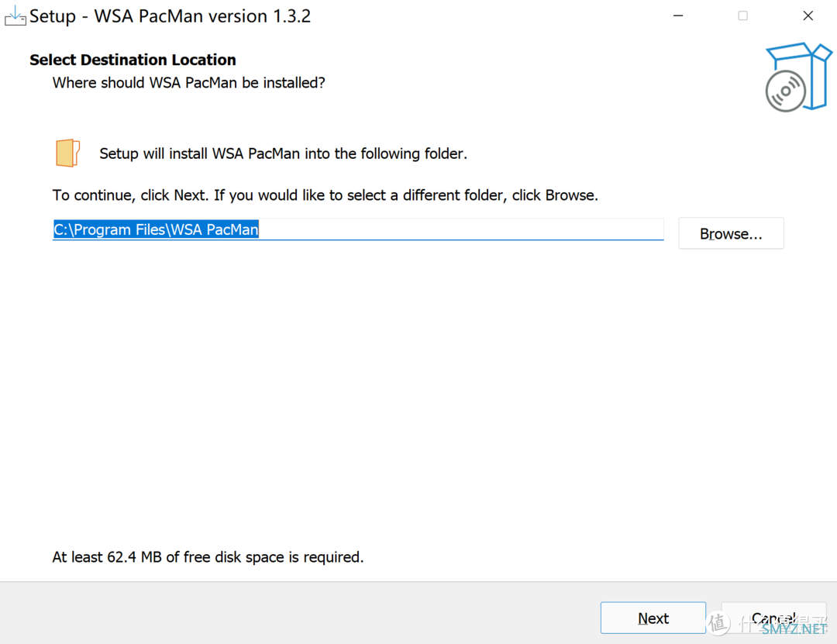Viewport: 837px width, 644px height.
Task: Click the highlighted C:\Program Files\WSA PacMan path
Action: [x=156, y=229]
